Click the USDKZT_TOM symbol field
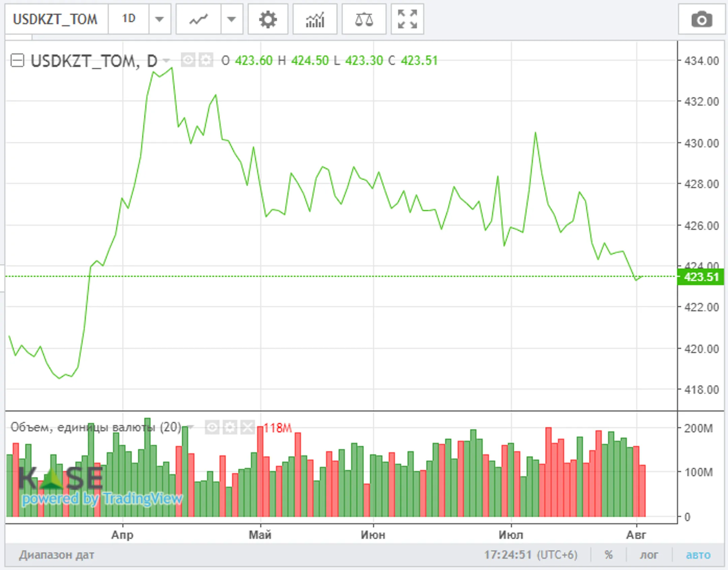The height and width of the screenshot is (570, 728). 56,20
